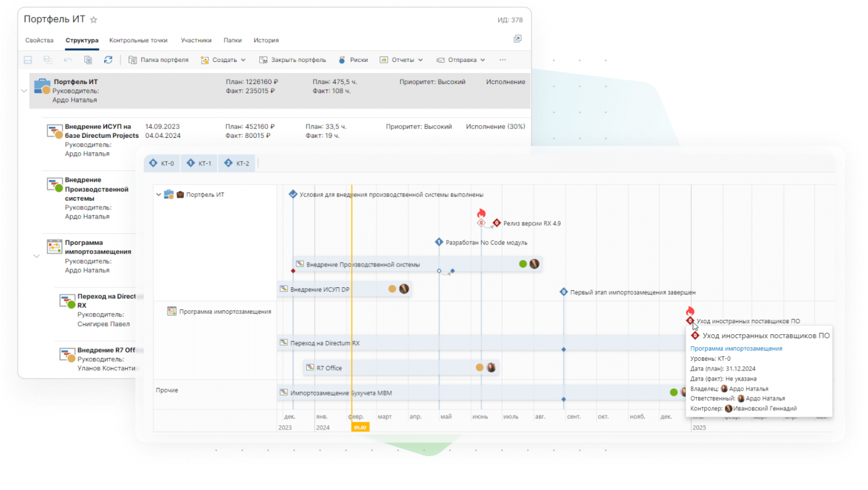Image resolution: width=868 pixels, height=490 pixels.
Task: Toggle the КТ-0 milestone level filter
Action: point(161,163)
